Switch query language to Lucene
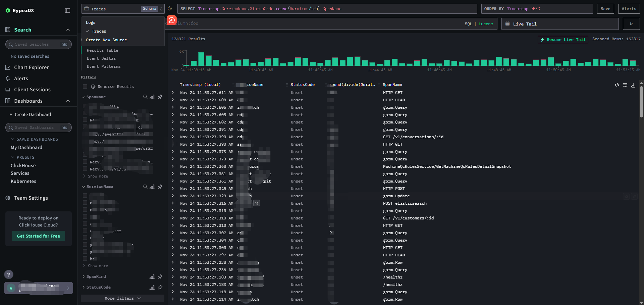The width and height of the screenshot is (644, 305). coord(485,24)
